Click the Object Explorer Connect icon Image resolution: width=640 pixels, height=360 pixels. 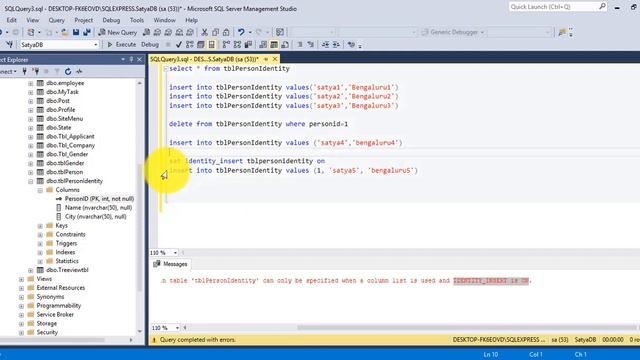tap(24, 71)
